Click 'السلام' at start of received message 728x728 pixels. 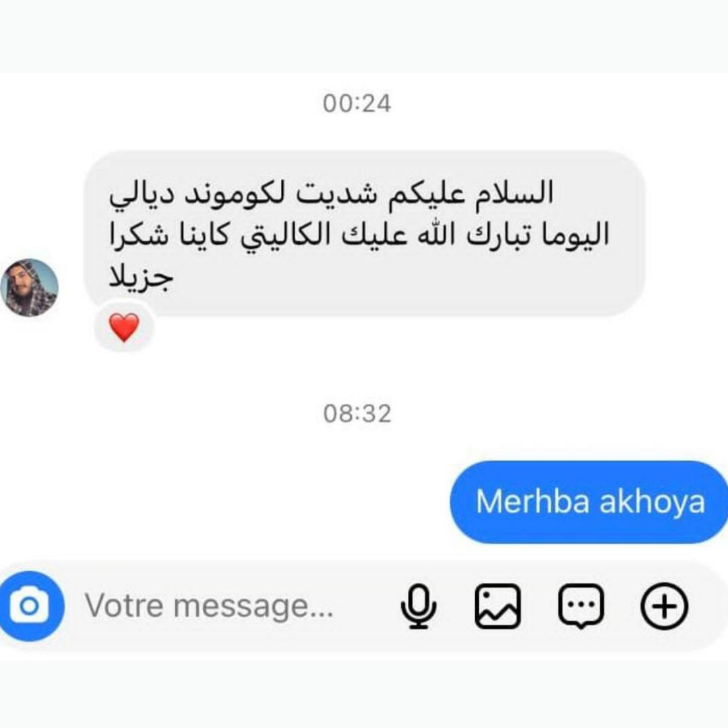point(514,192)
